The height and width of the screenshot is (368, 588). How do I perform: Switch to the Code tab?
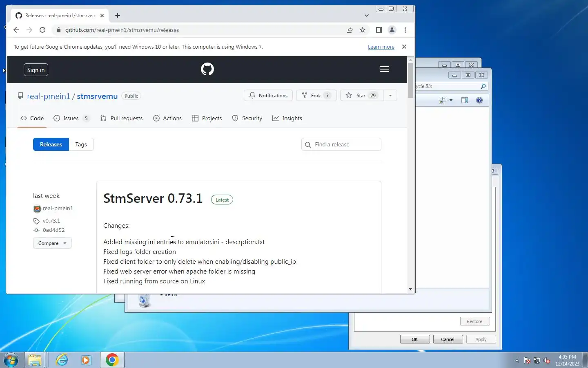[32, 118]
